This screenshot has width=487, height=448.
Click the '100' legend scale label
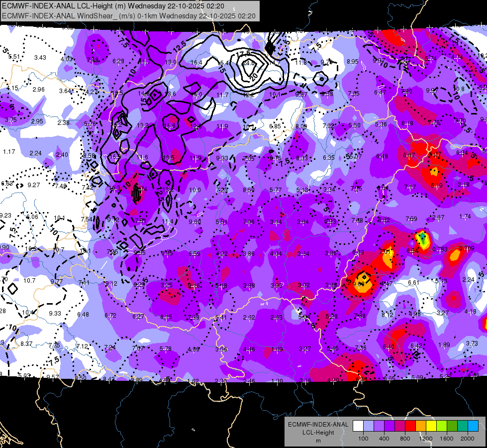point(364,439)
